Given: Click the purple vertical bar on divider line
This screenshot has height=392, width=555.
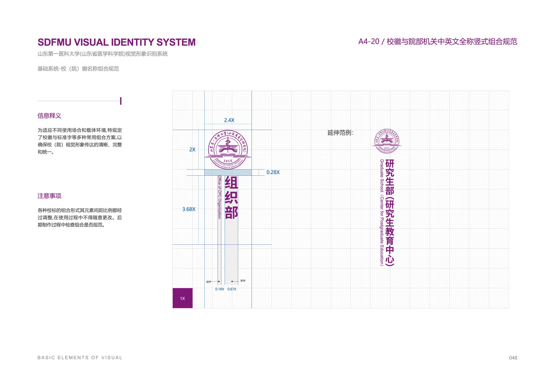Looking at the screenshot, I should pos(121,101).
